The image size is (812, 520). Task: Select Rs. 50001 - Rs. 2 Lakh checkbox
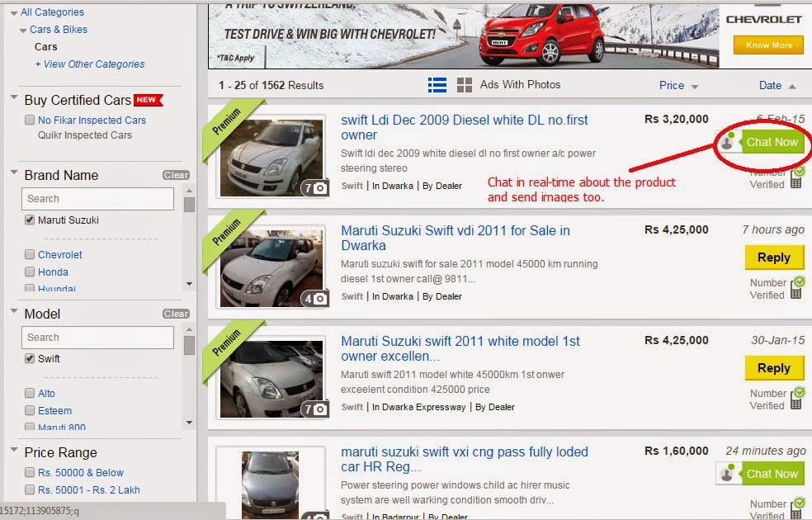[x=30, y=490]
